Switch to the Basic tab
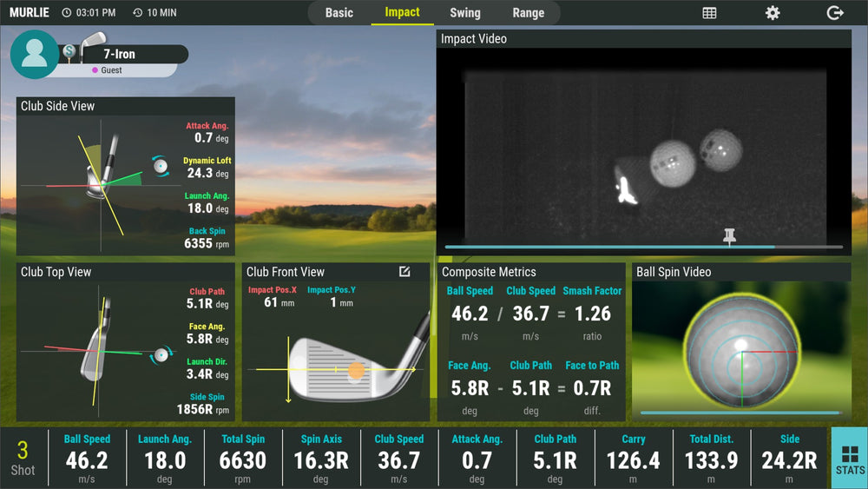 (339, 13)
